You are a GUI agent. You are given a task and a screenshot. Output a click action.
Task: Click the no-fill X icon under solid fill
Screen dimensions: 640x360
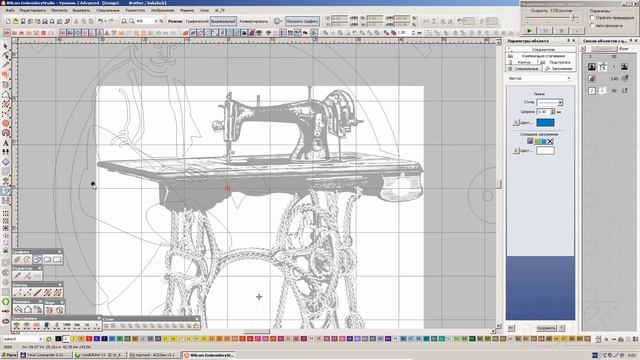pos(550,141)
